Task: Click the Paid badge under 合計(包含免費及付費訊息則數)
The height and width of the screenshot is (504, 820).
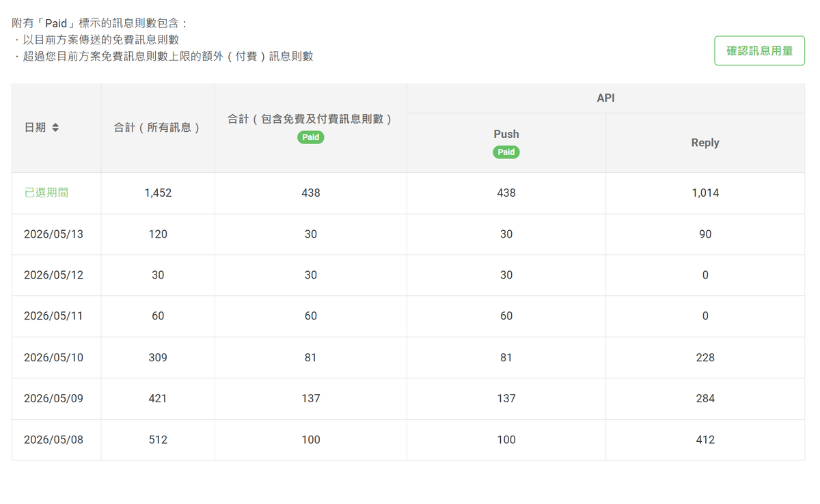Action: (311, 137)
